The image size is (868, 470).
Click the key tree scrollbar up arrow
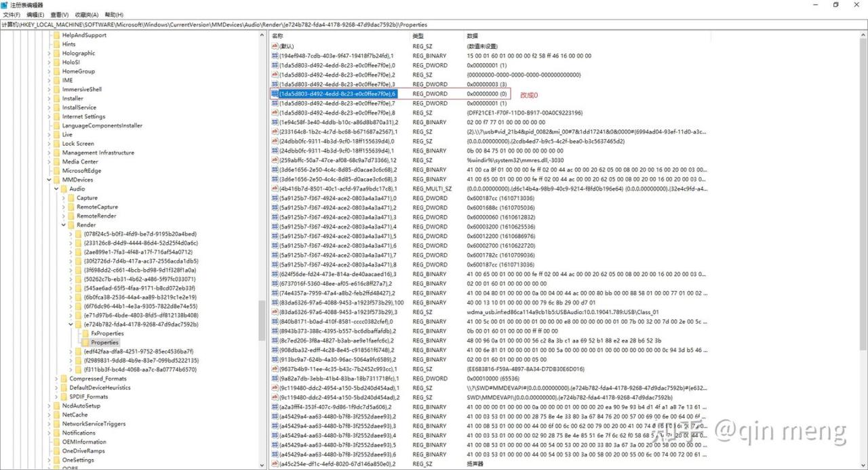coord(262,36)
